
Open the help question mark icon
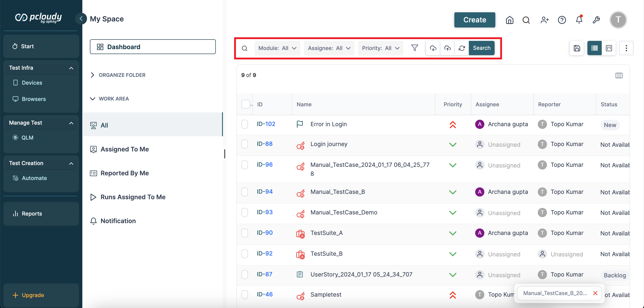pos(562,20)
